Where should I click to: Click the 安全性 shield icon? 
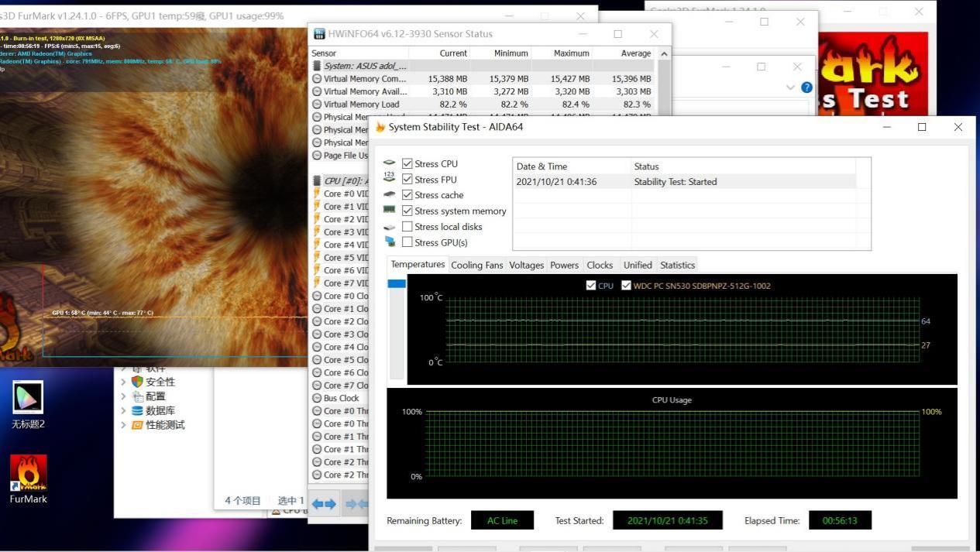(x=137, y=382)
